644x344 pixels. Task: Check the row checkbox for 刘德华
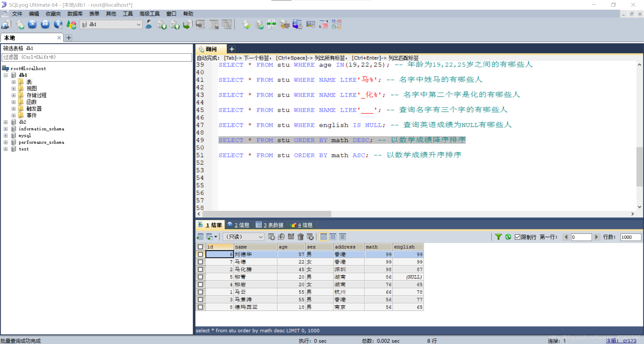(x=200, y=254)
